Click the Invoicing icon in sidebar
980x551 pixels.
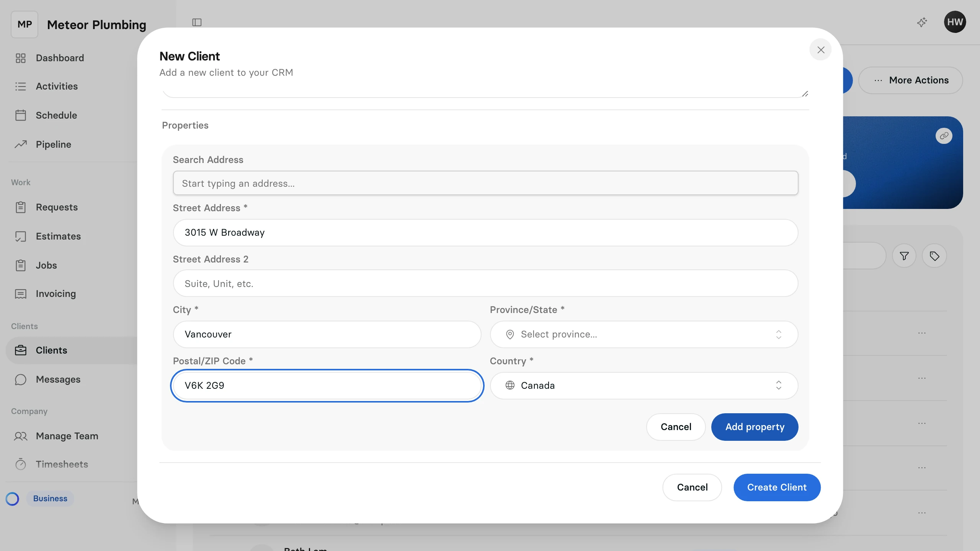(x=21, y=294)
